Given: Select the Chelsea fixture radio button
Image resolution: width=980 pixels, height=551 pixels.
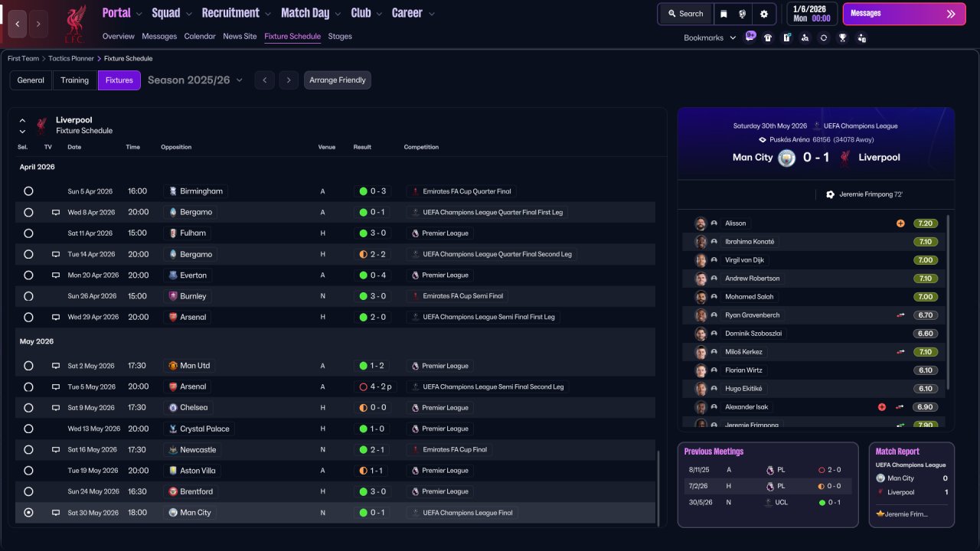Looking at the screenshot, I should coord(28,408).
